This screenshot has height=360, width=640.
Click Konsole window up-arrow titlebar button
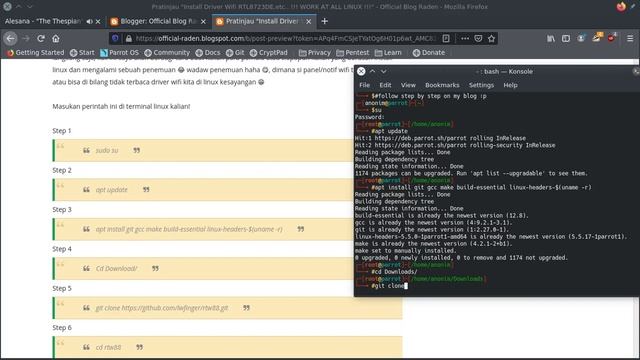(x=372, y=71)
